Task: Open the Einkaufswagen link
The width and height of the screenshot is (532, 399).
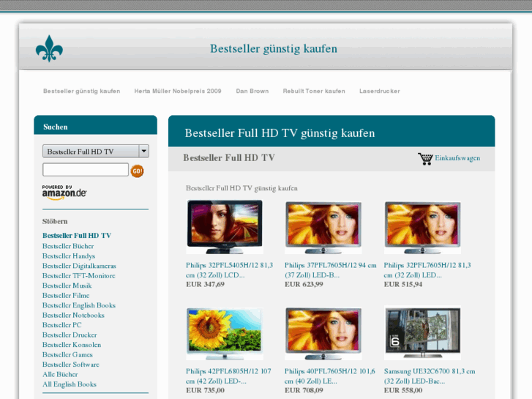Action: pos(457,158)
